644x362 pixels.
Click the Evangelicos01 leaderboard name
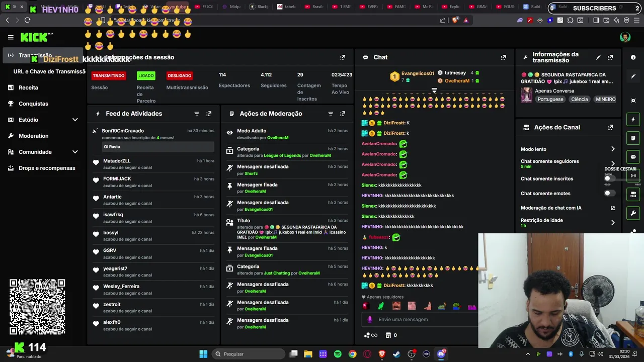[x=418, y=73]
